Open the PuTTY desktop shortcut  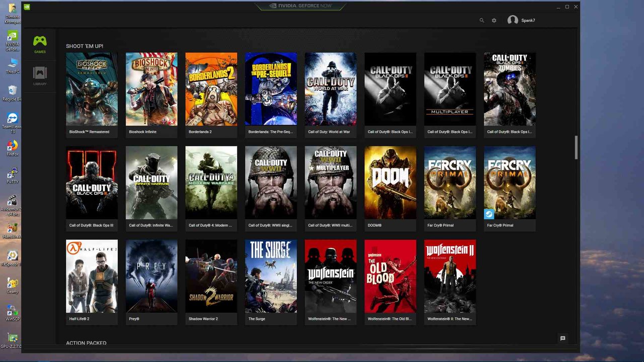13,176
